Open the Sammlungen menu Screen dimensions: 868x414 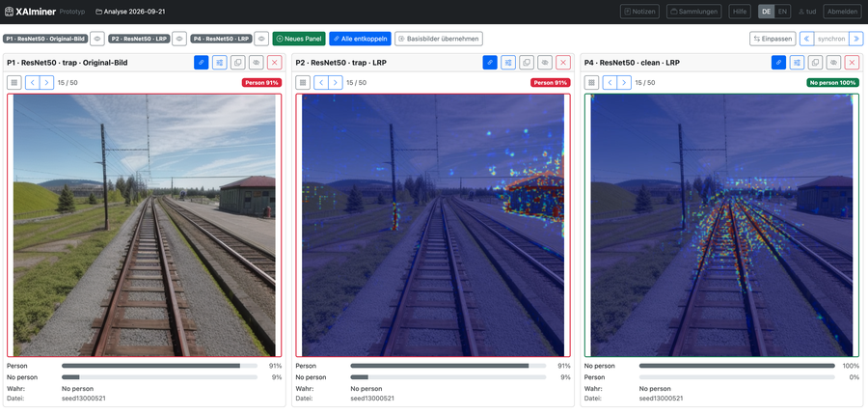(693, 12)
